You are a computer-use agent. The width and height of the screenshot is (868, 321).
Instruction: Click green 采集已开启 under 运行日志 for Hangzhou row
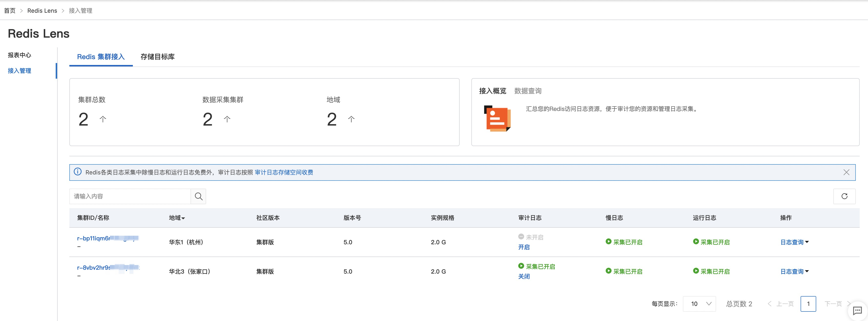pyautogui.click(x=711, y=242)
